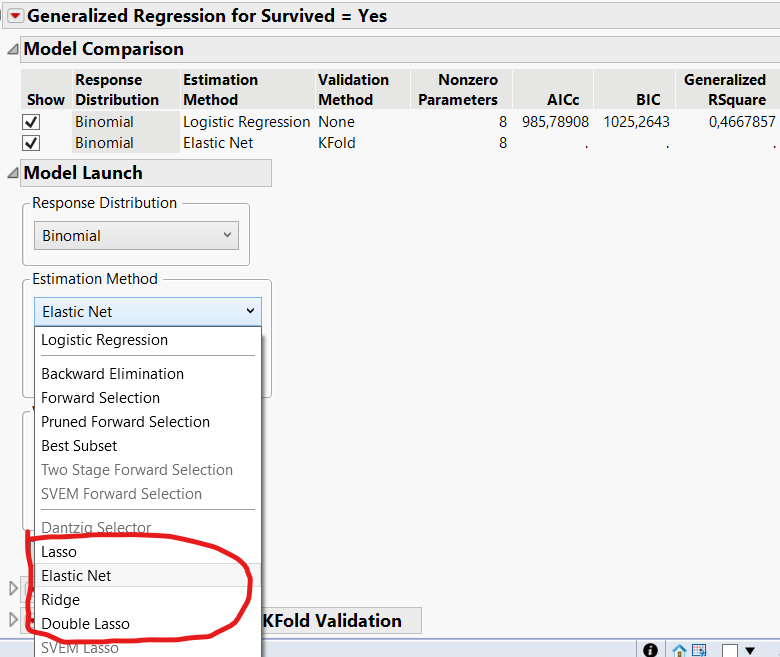Viewport: 780px width, 657px height.
Task: Click the data table icon in status bar
Action: (x=699, y=650)
